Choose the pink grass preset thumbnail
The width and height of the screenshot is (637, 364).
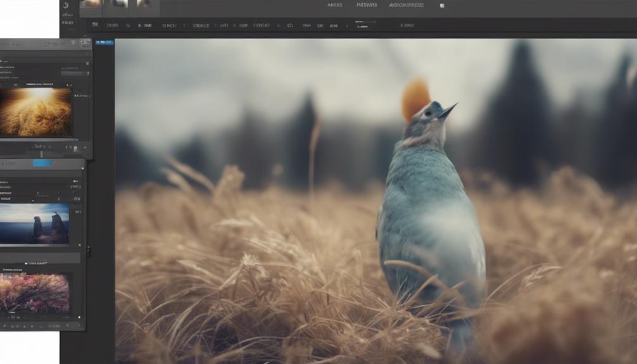35,293
